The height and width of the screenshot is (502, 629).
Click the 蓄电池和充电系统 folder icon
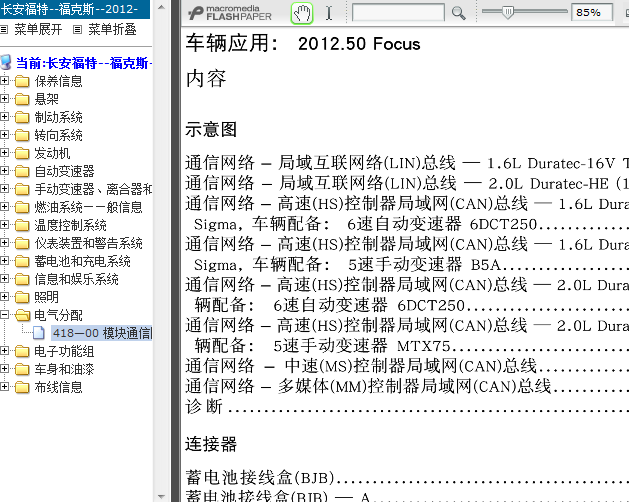tap(22, 261)
